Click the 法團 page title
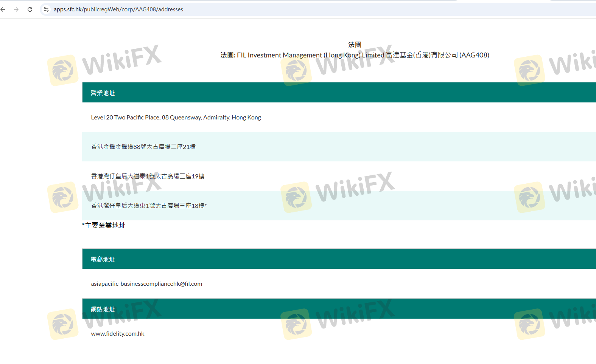This screenshot has height=364, width=596. [355, 45]
